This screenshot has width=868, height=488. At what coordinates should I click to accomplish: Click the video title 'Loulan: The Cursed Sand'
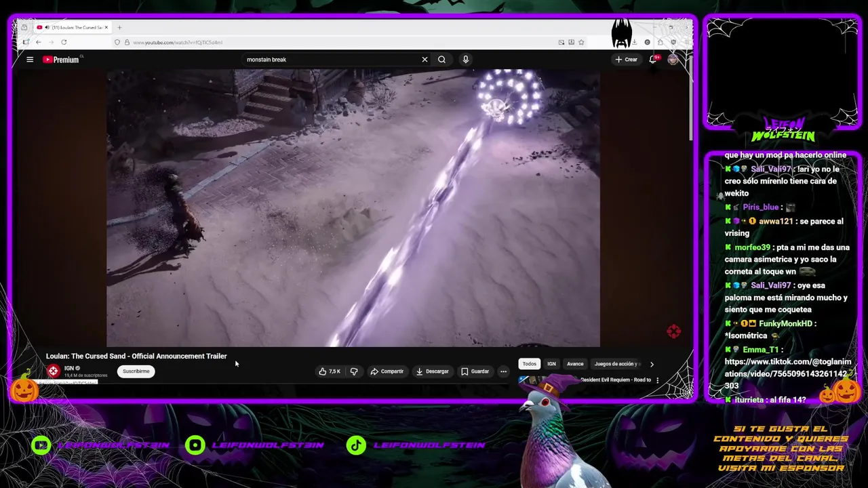tap(136, 356)
